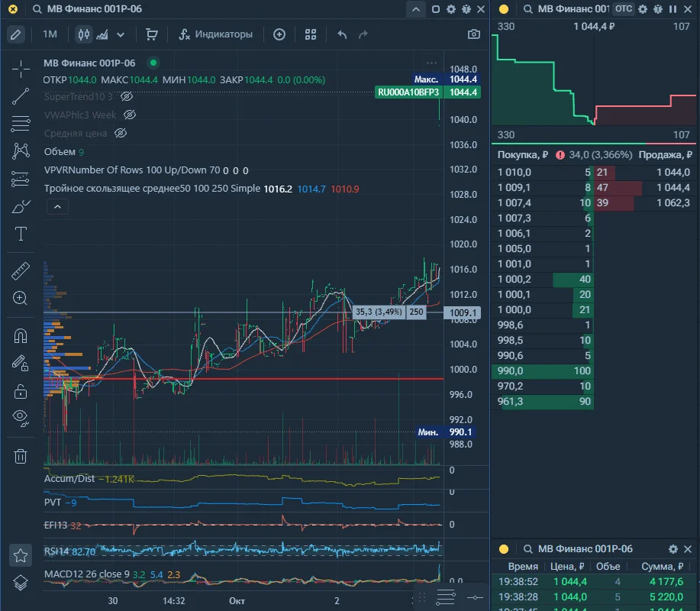The image size is (700, 611).
Task: Take a chart snapshot with the camera icon
Action: click(x=473, y=34)
